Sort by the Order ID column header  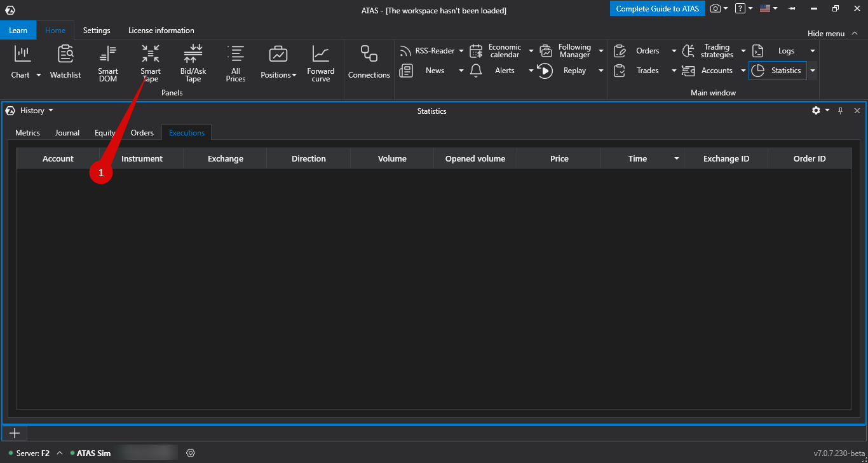coord(810,159)
